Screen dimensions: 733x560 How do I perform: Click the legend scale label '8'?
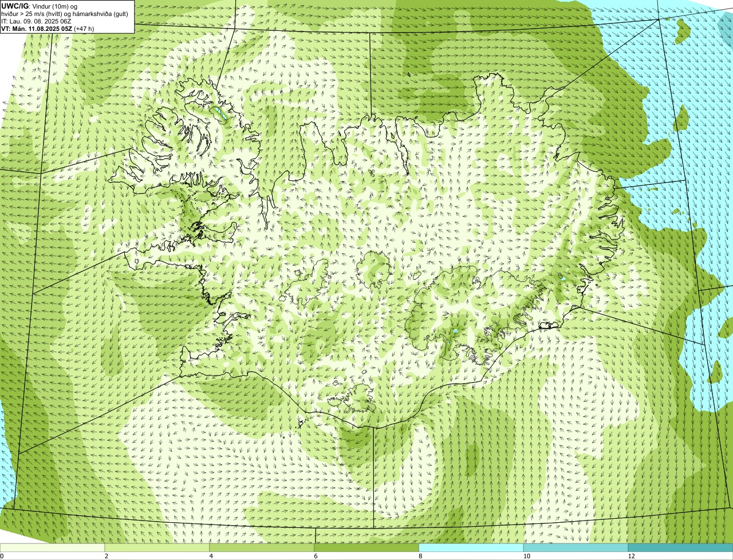(420, 556)
